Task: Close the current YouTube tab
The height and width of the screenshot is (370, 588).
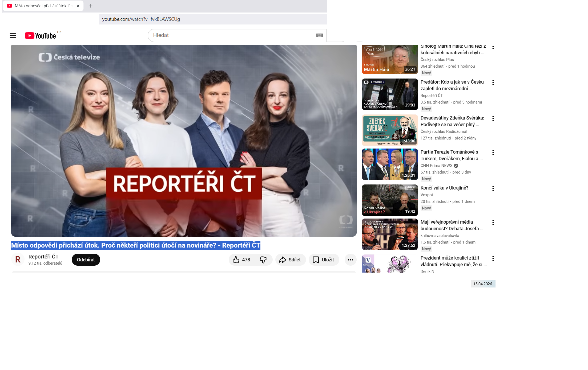Action: pos(78,6)
